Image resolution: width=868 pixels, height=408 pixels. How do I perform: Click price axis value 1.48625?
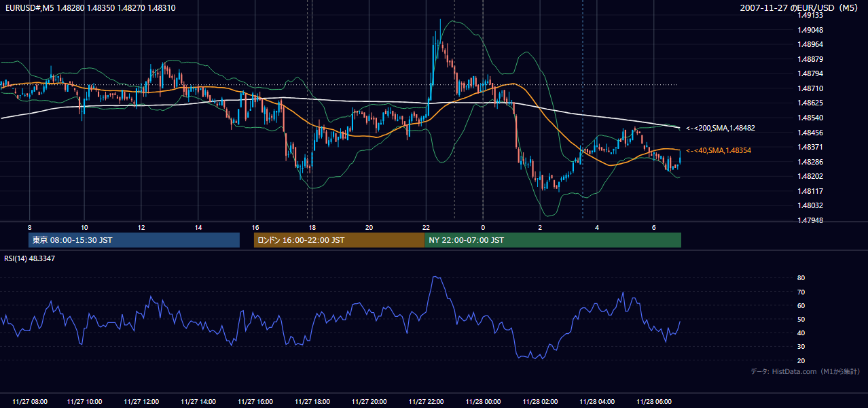811,103
